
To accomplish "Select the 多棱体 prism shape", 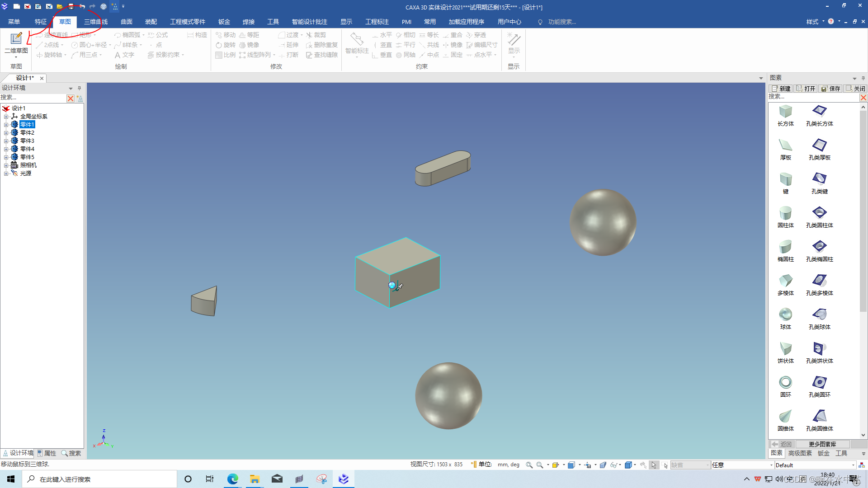I will pyautogui.click(x=785, y=281).
